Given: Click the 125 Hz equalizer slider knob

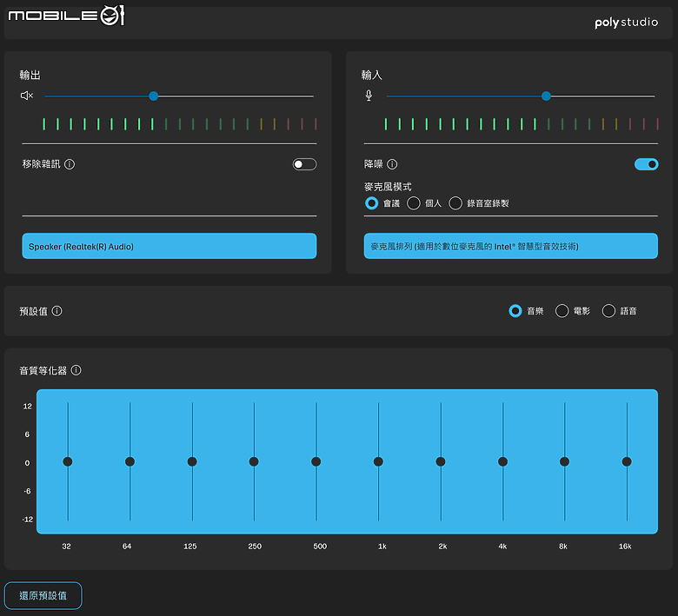Looking at the screenshot, I should point(192,461).
